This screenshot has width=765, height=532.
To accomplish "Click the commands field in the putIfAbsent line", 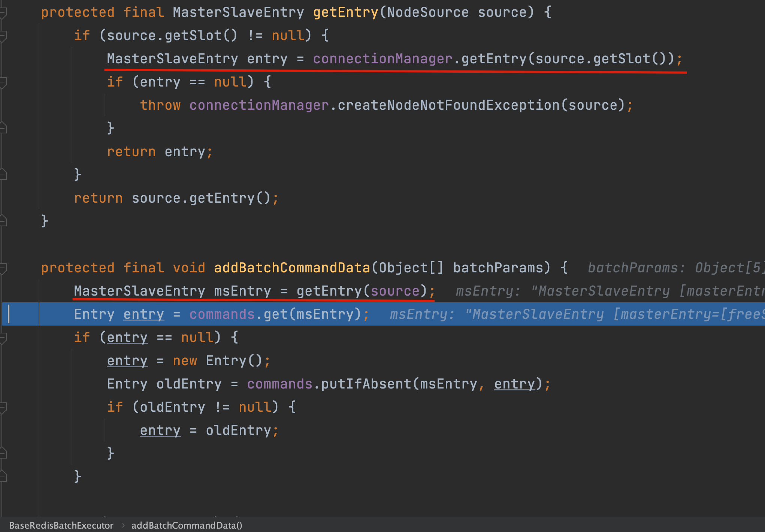I will (x=279, y=384).
